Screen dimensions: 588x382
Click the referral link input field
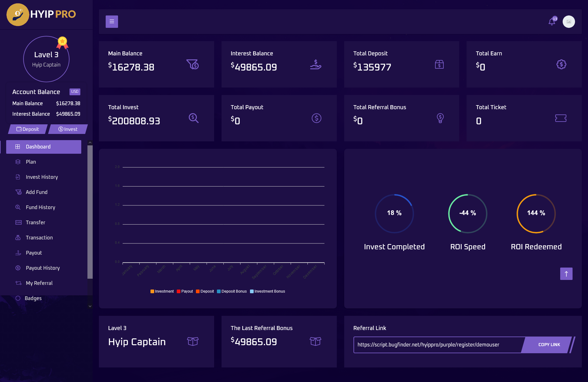(x=437, y=345)
